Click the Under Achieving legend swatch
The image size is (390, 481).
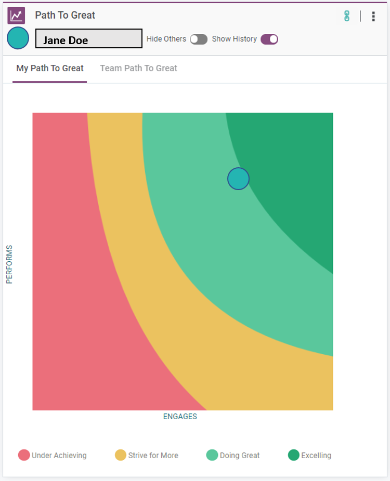(24, 455)
